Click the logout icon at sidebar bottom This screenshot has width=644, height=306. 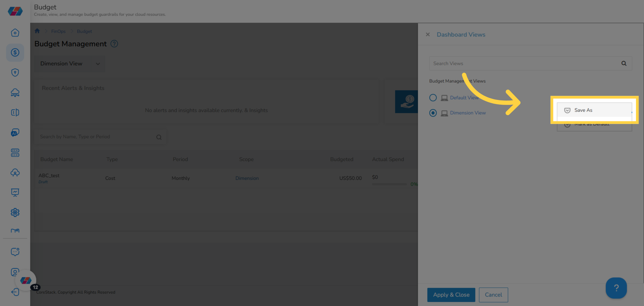coord(15,292)
